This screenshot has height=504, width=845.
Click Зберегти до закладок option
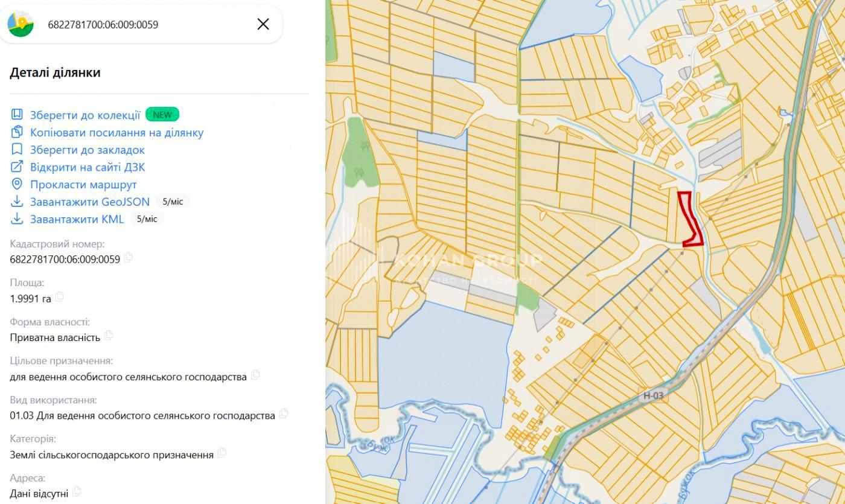[x=88, y=150]
